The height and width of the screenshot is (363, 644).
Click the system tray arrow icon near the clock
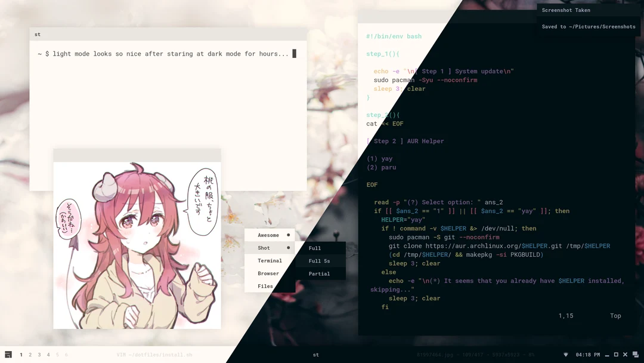tap(565, 354)
